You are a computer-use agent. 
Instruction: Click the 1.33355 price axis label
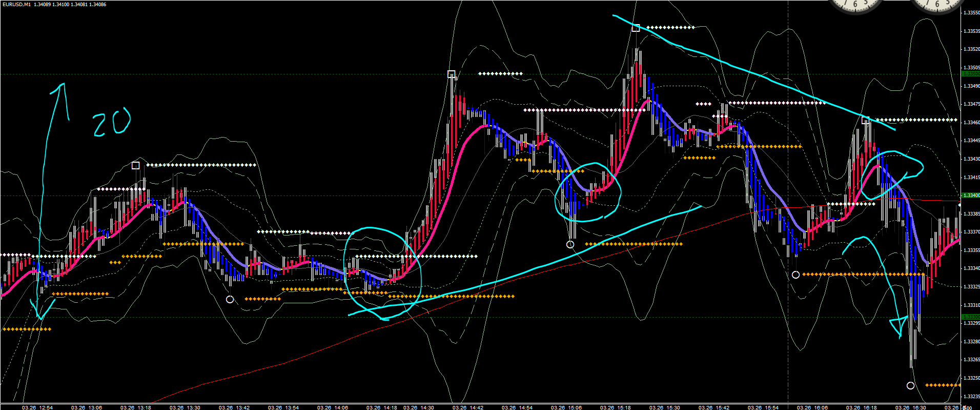tap(972, 250)
